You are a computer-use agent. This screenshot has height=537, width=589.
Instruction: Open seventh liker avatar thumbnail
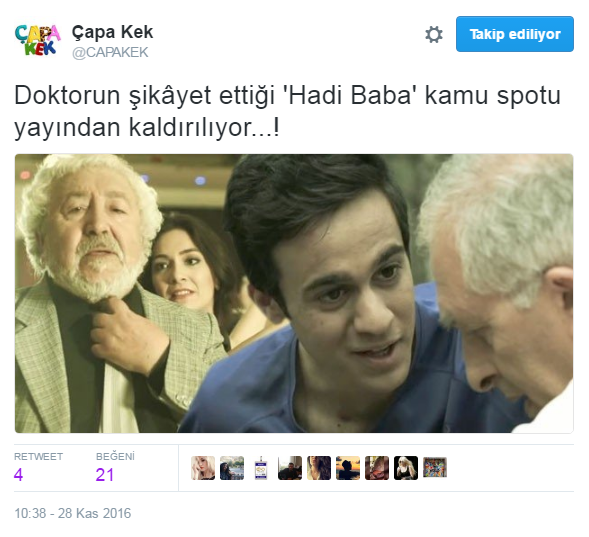pyautogui.click(x=377, y=468)
